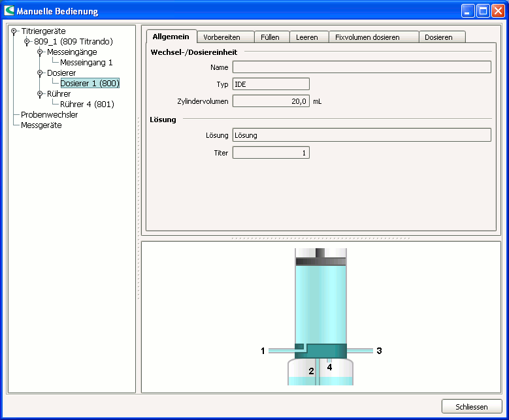
Task: Collapse the Messeingänge node toggle
Action: (x=40, y=52)
